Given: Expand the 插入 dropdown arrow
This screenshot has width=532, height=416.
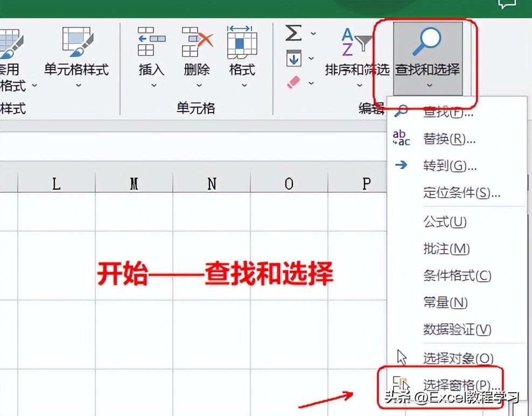Looking at the screenshot, I should pos(153,85).
